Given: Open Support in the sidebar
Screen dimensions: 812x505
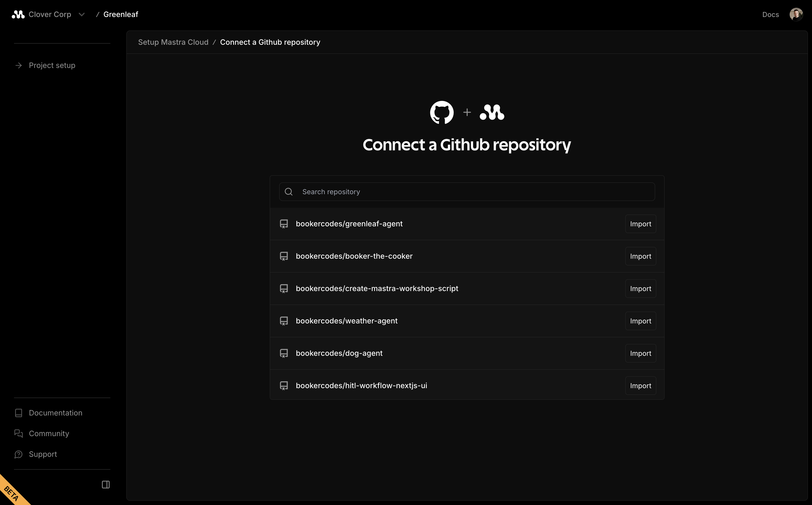Looking at the screenshot, I should point(43,454).
